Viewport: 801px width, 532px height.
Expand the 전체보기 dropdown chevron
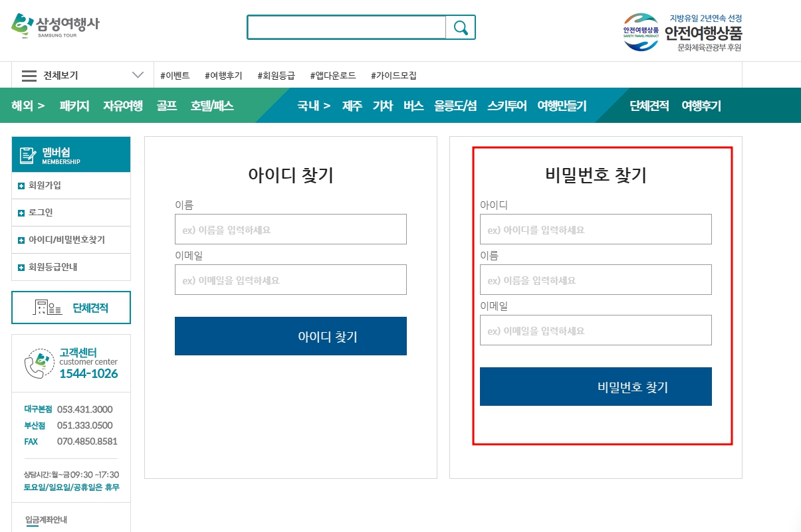[x=138, y=75]
